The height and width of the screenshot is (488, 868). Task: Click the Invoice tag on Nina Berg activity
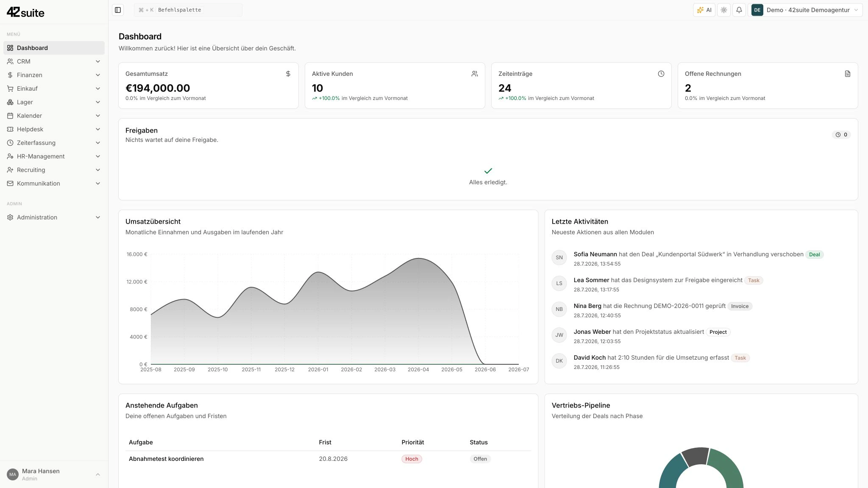740,306
